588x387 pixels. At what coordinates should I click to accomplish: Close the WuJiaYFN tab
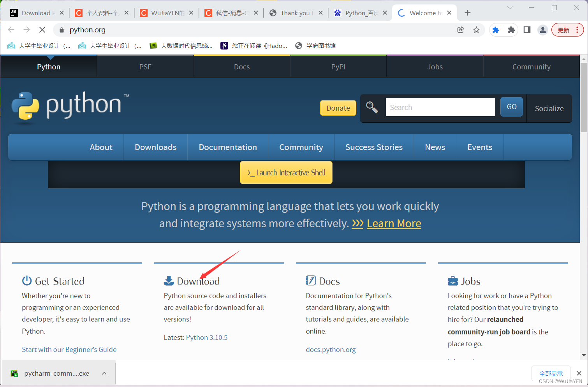click(x=191, y=13)
